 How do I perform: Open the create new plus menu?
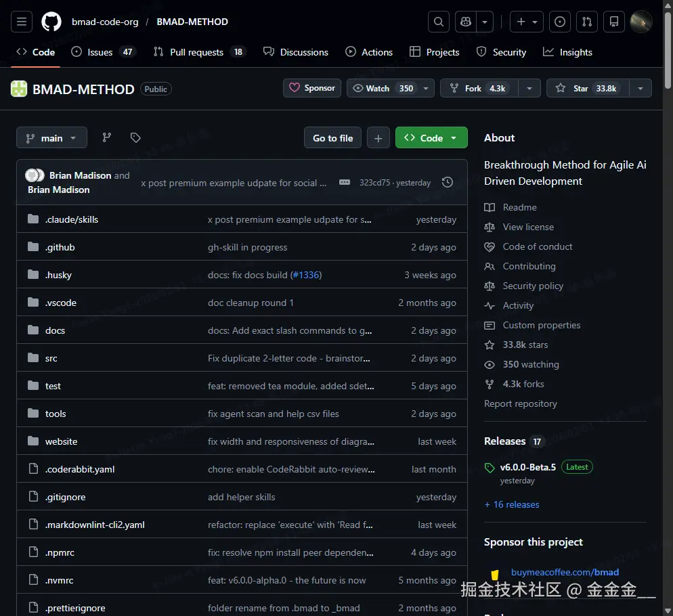pos(527,22)
